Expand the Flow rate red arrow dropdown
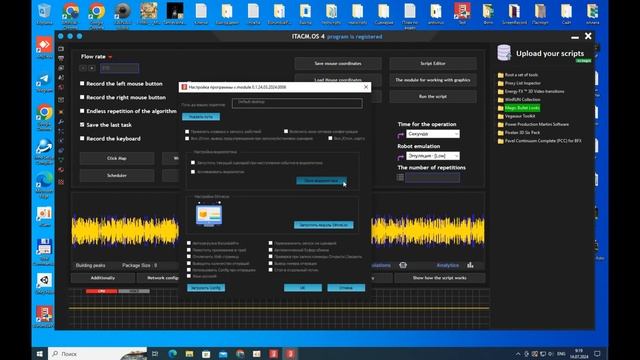The width and height of the screenshot is (640, 360). point(110,57)
